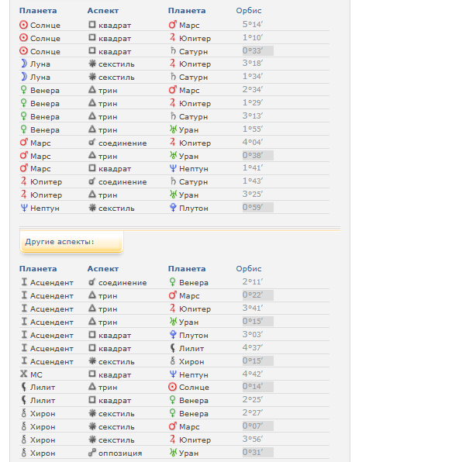Select highlighted orb value 0°38′

257,155
